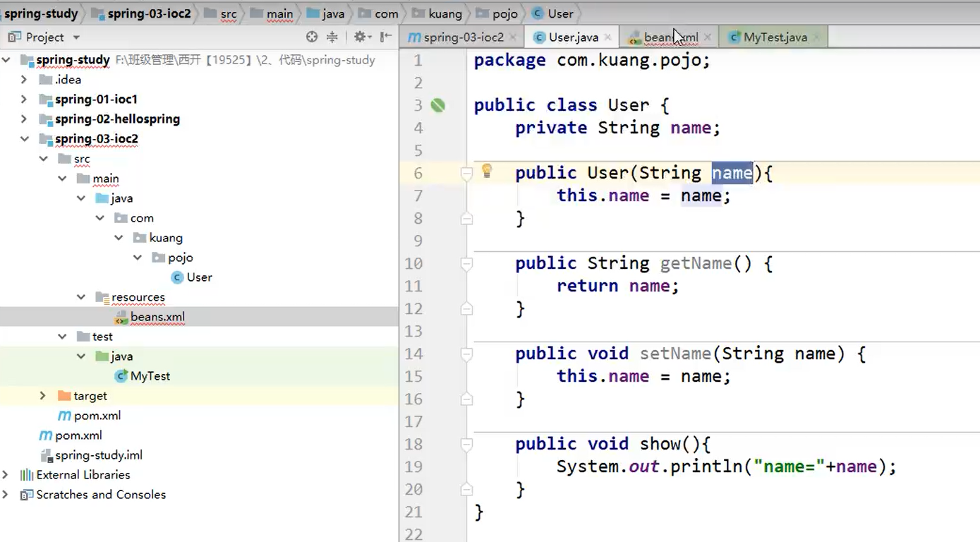The height and width of the screenshot is (542, 980).
Task: Select the resources folder
Action: pyautogui.click(x=131, y=297)
